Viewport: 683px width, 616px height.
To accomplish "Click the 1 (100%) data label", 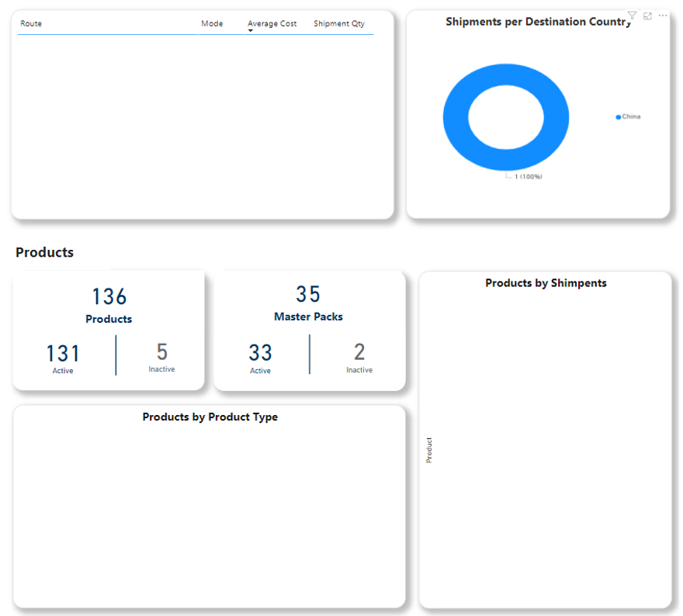I will click(529, 176).
